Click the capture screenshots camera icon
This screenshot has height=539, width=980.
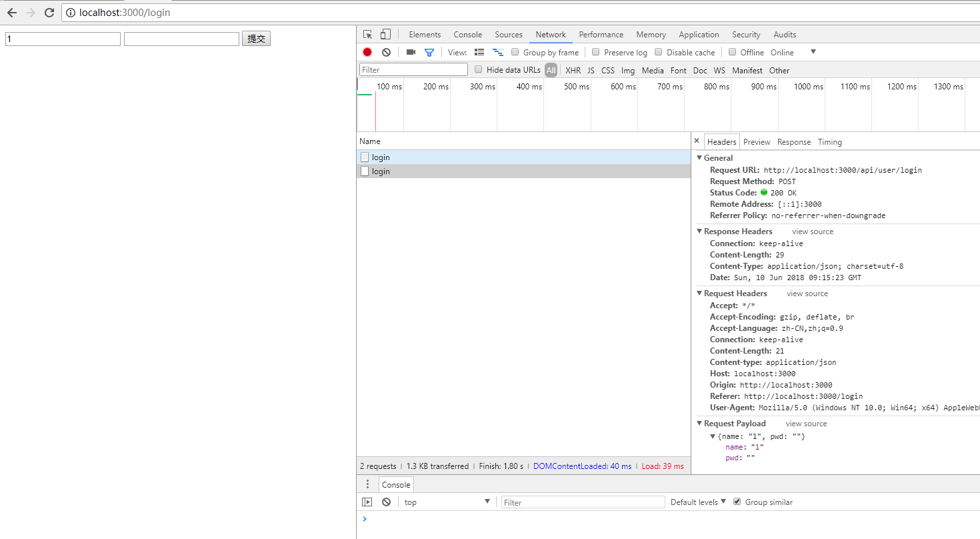coord(411,52)
